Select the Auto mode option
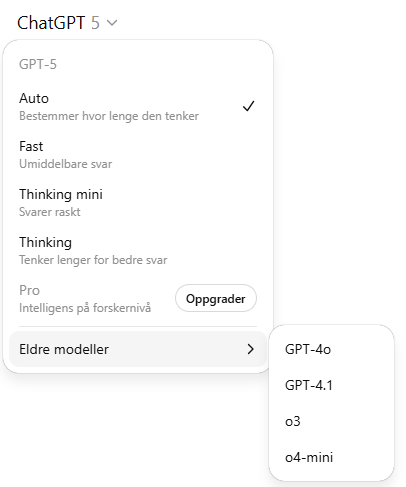This screenshot has height=487, width=406. (x=138, y=107)
